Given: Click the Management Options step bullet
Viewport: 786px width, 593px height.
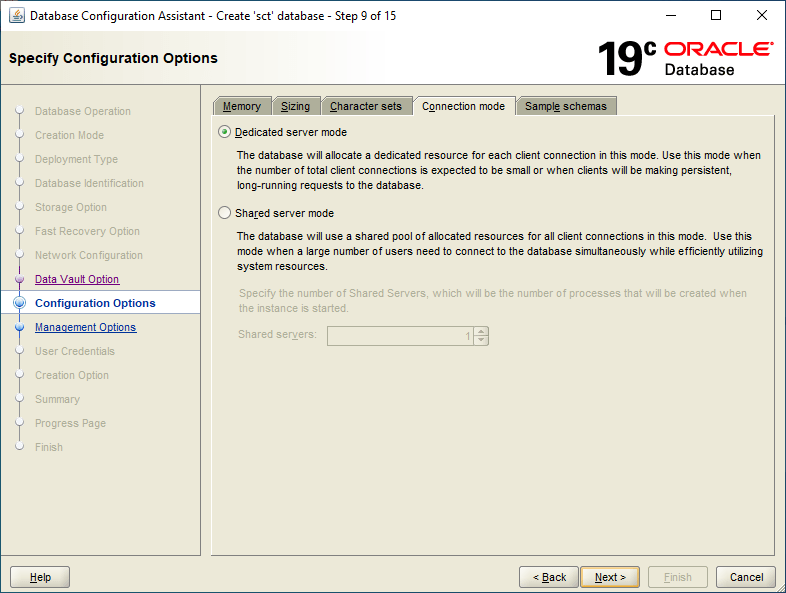Looking at the screenshot, I should [20, 327].
